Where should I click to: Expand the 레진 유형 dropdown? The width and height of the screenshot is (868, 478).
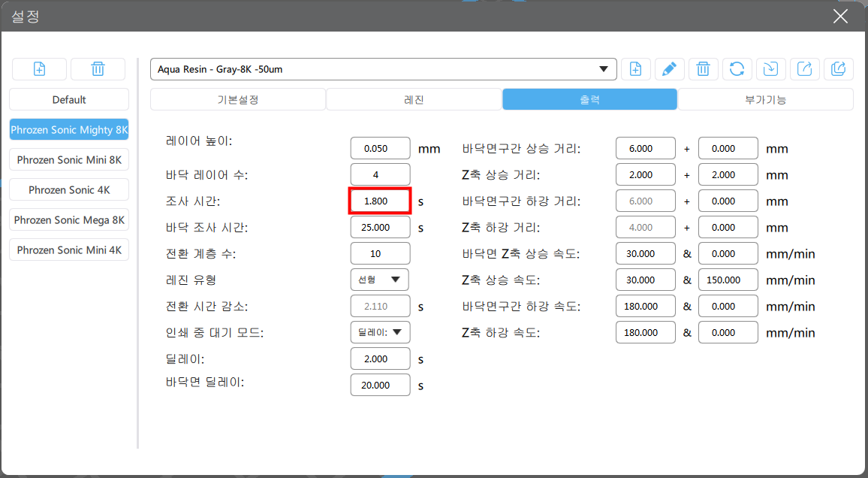380,280
